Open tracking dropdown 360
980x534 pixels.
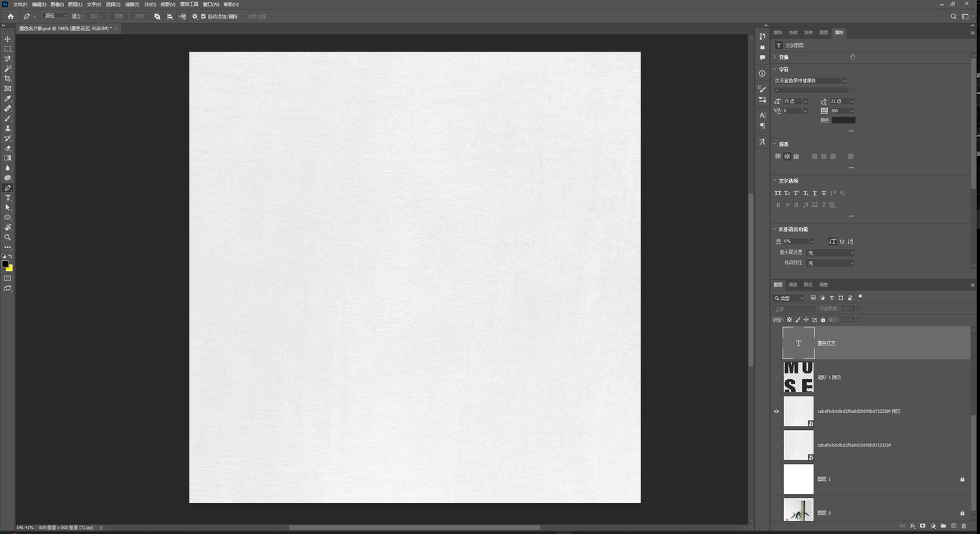852,110
